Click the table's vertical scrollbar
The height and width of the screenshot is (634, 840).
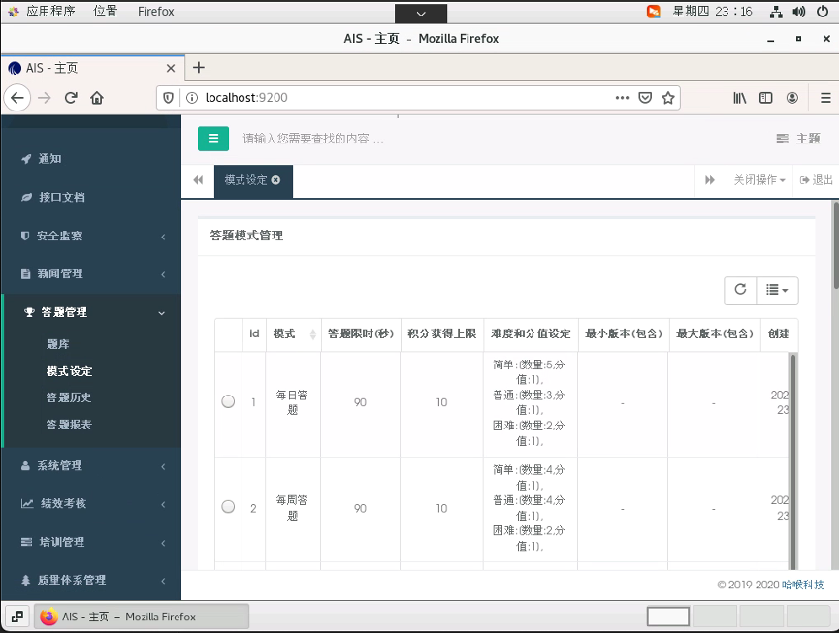[792, 460]
